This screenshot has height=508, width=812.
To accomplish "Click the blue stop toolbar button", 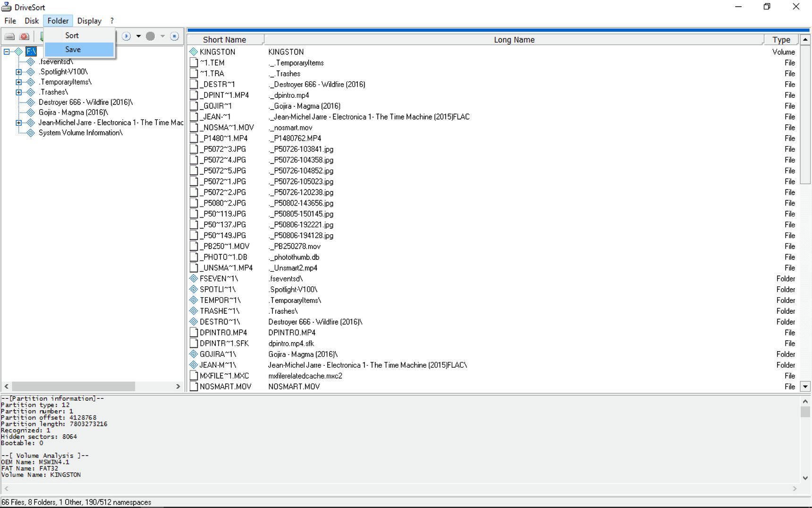I will coord(174,36).
